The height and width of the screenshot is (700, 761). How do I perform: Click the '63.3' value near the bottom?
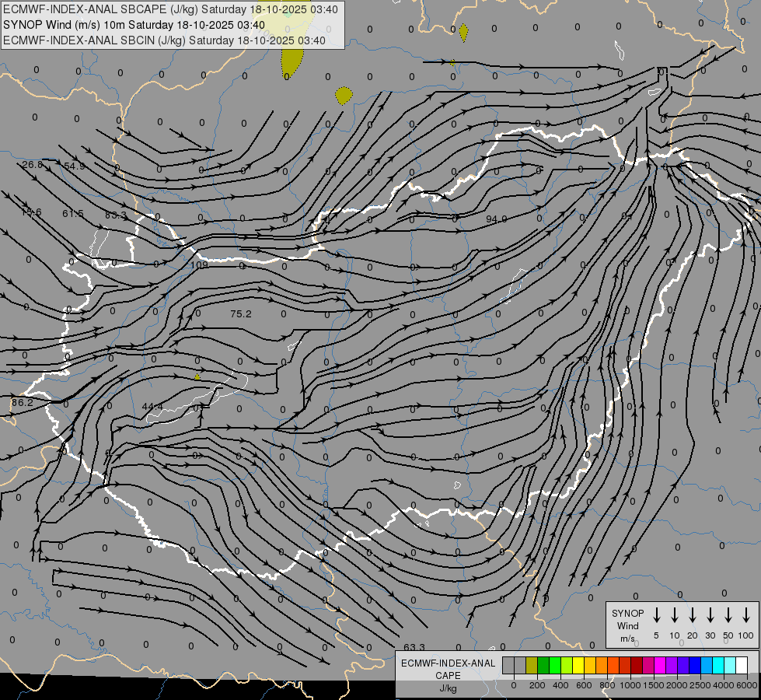click(x=414, y=647)
